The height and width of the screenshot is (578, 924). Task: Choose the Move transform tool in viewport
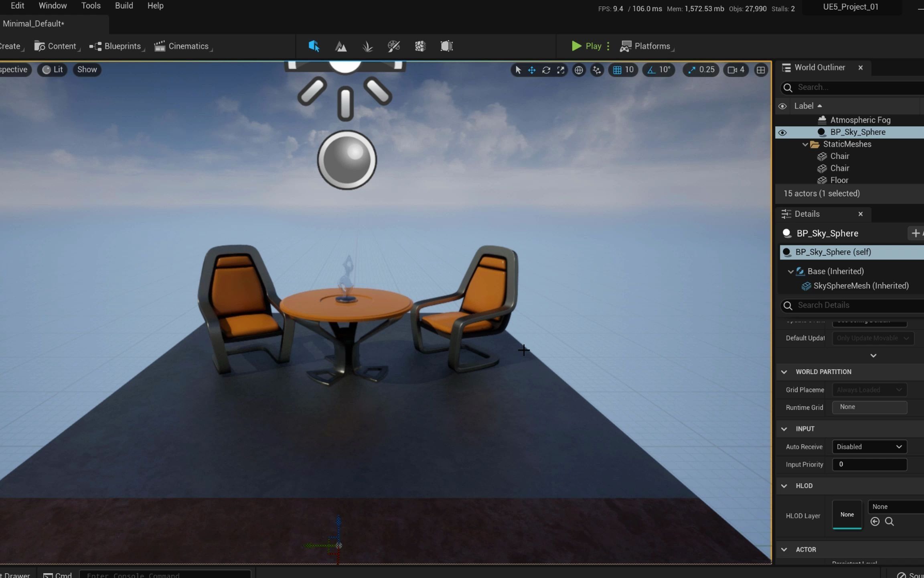532,70
